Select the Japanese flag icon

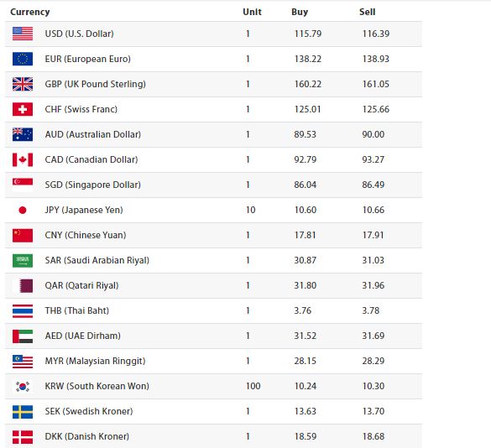[x=23, y=210]
